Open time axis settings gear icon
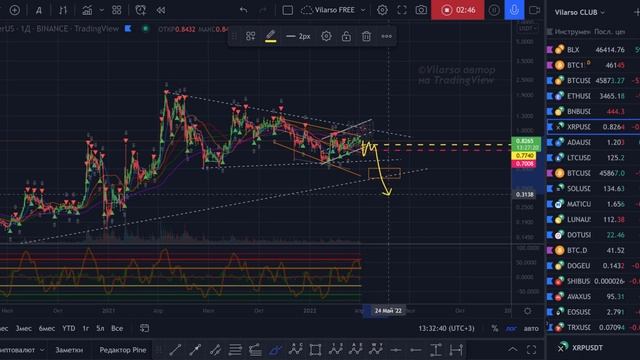Viewport: 640px width, 360px height. [528, 311]
